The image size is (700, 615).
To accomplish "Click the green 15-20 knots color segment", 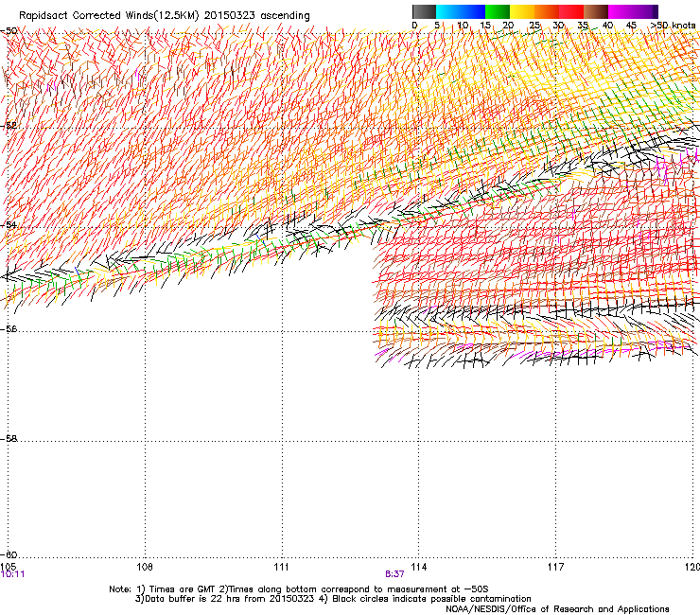I will pos(498,11).
